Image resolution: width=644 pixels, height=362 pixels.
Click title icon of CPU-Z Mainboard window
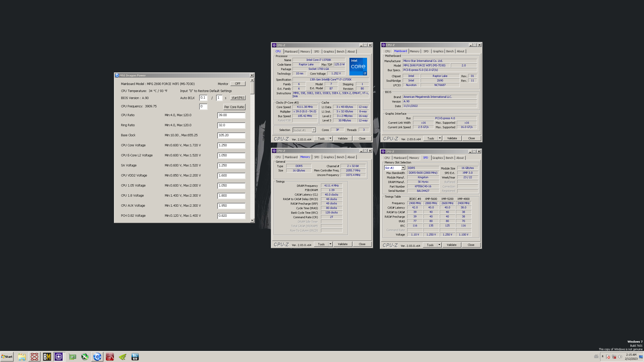pos(384,45)
